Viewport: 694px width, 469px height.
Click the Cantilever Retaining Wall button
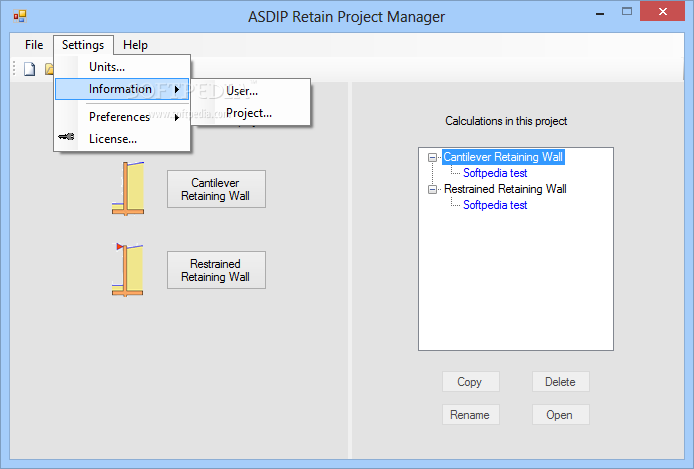[216, 189]
